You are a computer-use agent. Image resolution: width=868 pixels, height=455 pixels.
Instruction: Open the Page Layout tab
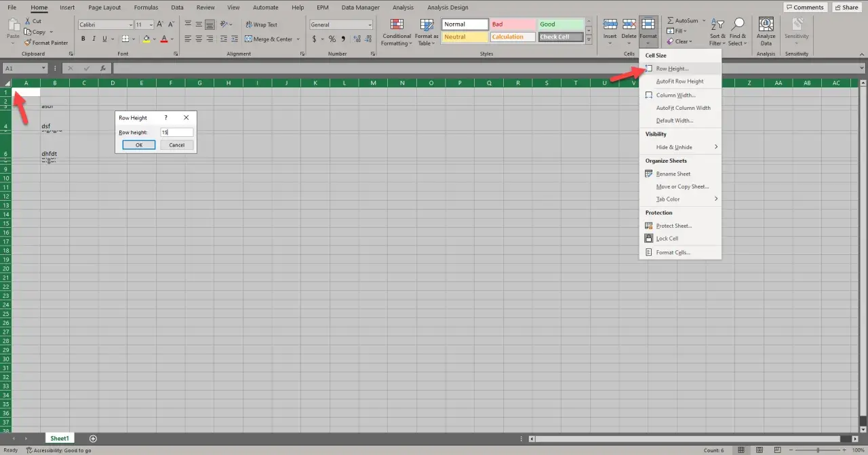point(104,7)
